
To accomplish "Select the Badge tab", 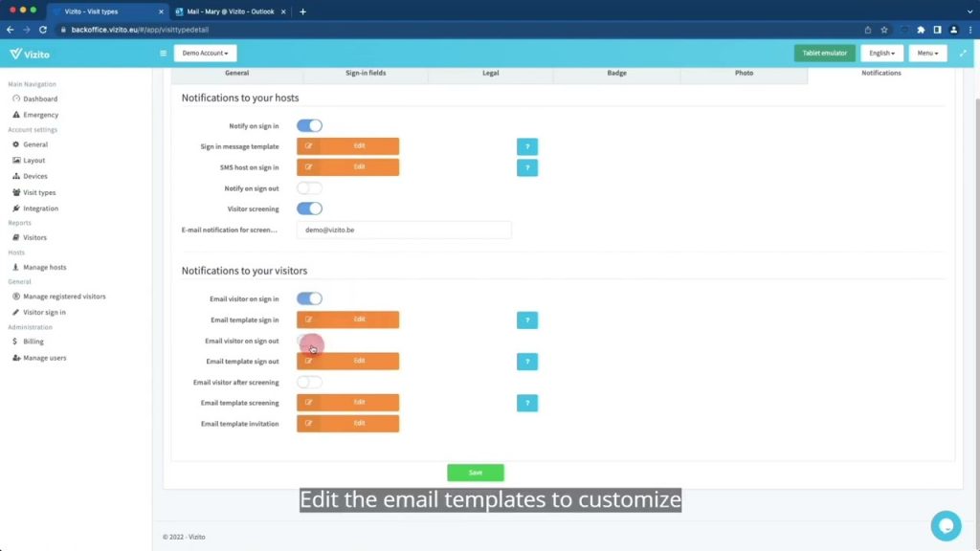I will [x=616, y=73].
